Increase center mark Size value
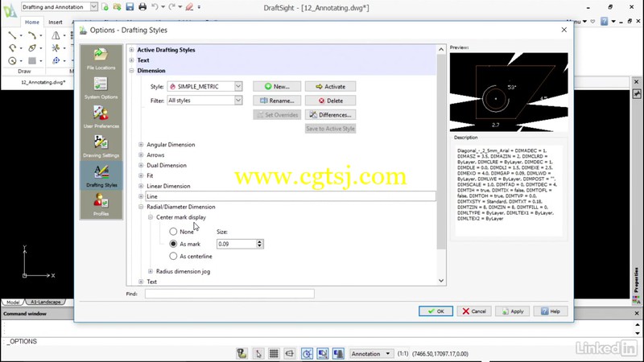The width and height of the screenshot is (644, 362). point(259,242)
